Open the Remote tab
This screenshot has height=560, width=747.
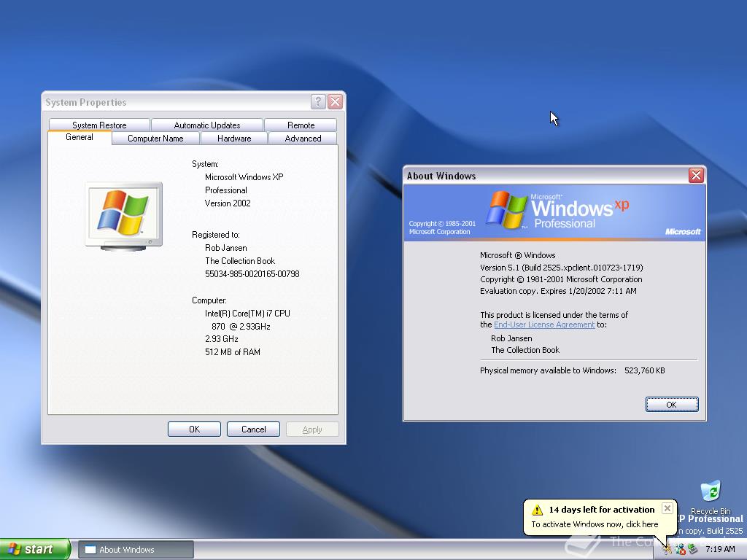pyautogui.click(x=301, y=125)
